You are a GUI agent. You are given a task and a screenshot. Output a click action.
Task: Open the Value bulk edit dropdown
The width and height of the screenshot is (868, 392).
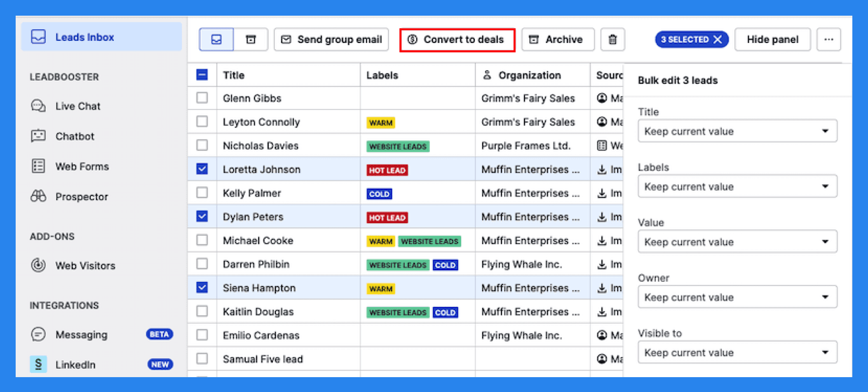tap(737, 242)
